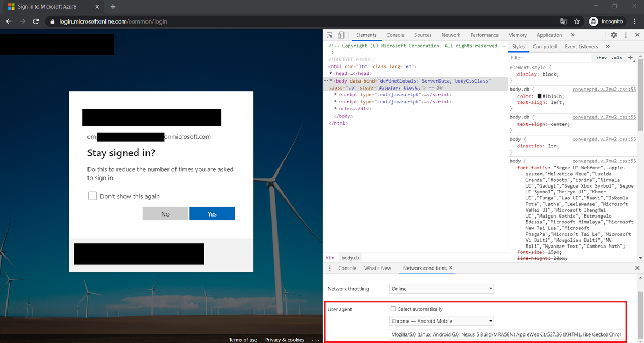This screenshot has height=343, width=644.
Task: Reload the current page
Action: [35, 21]
